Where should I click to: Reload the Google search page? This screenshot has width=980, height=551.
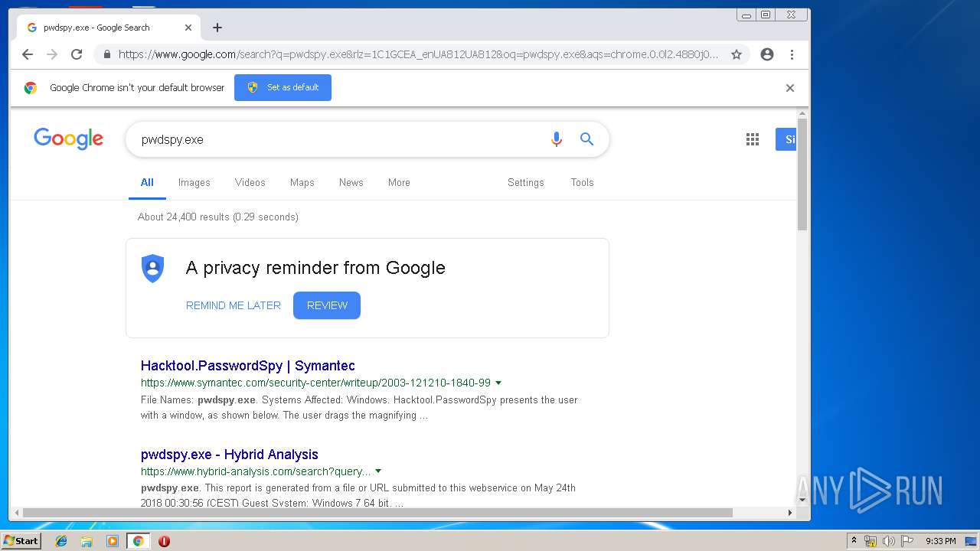(77, 54)
